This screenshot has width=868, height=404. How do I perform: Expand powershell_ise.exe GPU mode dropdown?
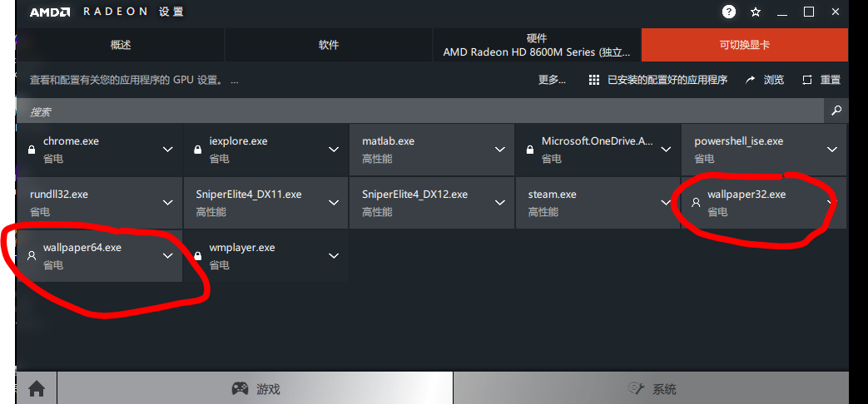tap(832, 150)
